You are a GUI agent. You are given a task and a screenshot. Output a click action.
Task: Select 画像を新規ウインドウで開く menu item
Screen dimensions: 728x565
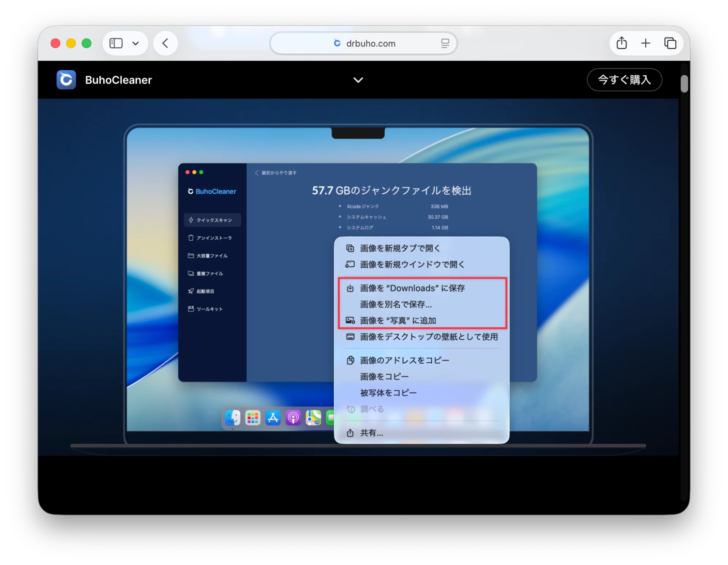point(421,264)
